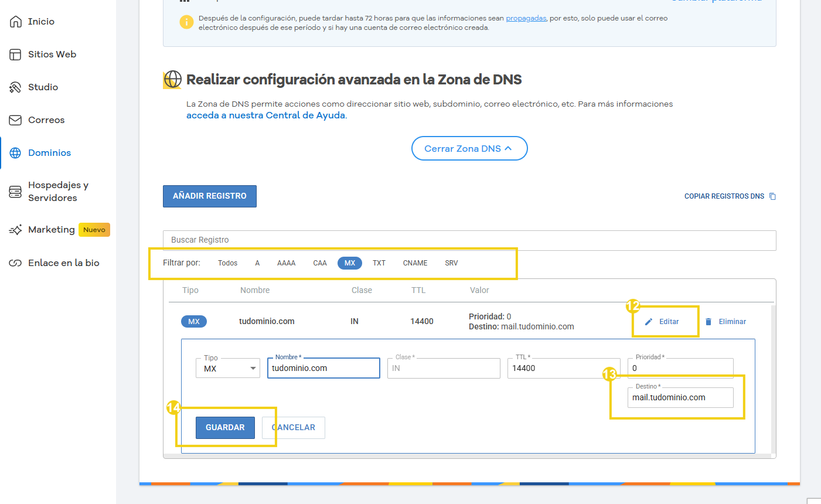Viewport: 821px width, 504px height.
Task: Filter records by MX type
Action: tap(350, 263)
